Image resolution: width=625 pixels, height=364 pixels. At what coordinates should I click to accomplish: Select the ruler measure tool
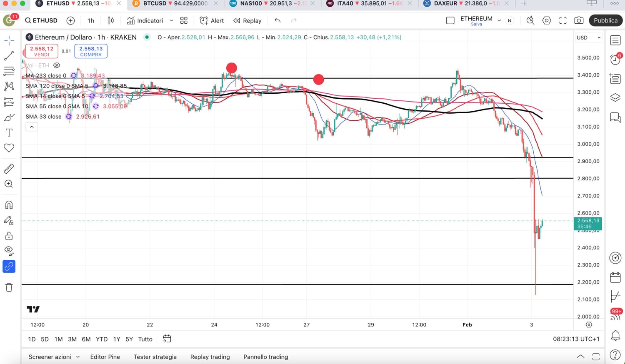(9, 169)
